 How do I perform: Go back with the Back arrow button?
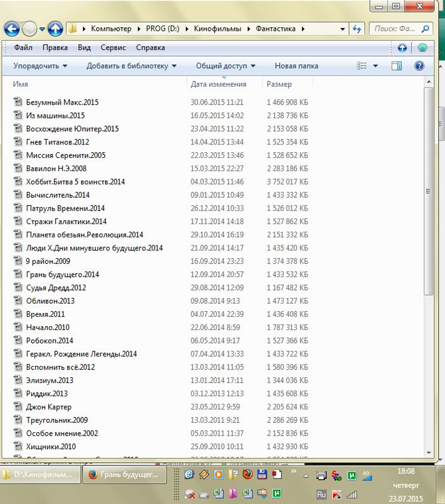(x=12, y=29)
